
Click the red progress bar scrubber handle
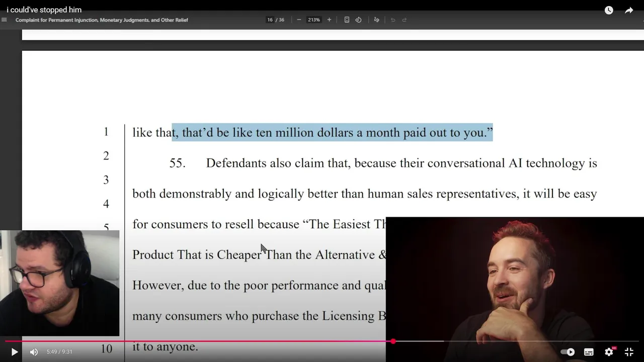click(x=393, y=341)
